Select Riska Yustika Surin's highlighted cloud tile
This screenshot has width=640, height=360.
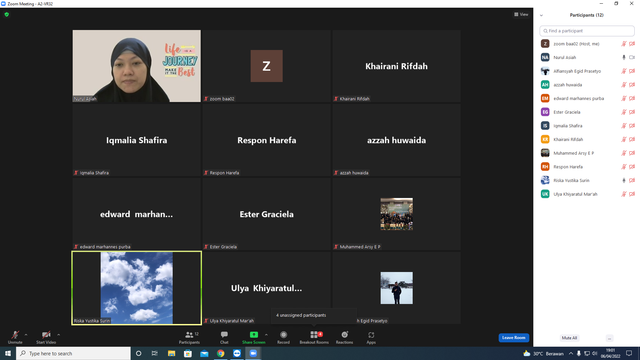point(137,288)
